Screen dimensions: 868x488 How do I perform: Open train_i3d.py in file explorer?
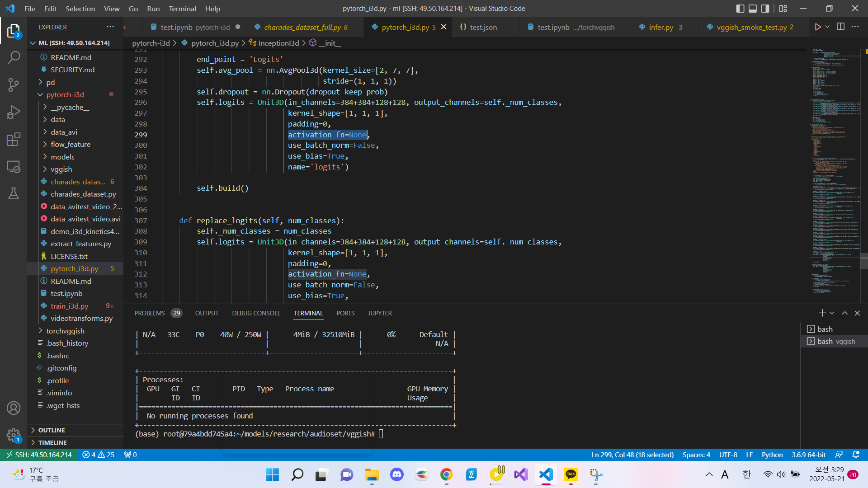[69, 306]
